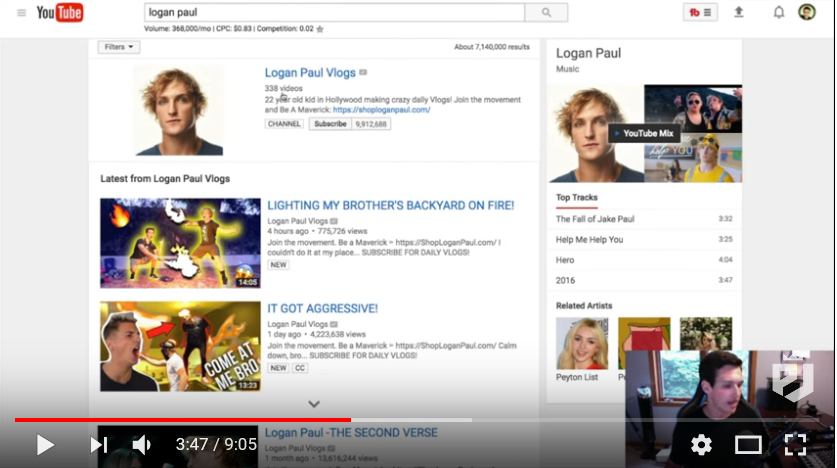Open the Logan Paul Vlogs channel avatar
Image resolution: width=837 pixels, height=468 pixels.
[178, 110]
